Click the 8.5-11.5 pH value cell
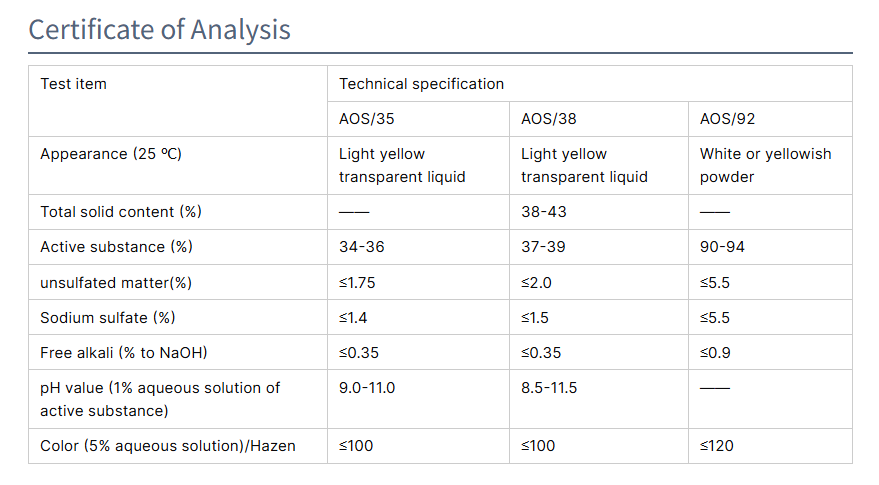 549,387
